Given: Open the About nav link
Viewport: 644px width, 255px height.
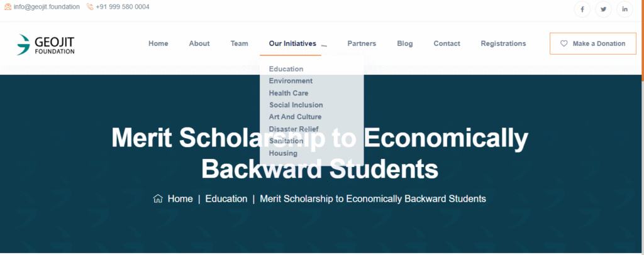Looking at the screenshot, I should [199, 44].
